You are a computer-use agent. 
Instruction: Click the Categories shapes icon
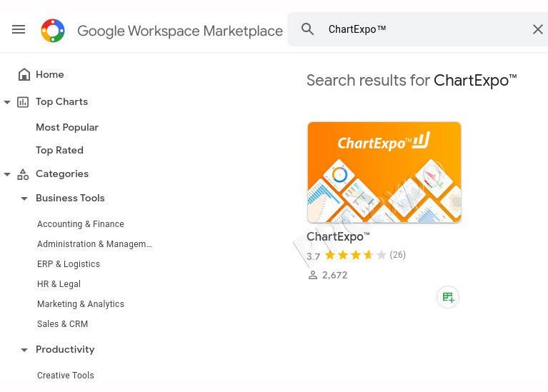[23, 174]
